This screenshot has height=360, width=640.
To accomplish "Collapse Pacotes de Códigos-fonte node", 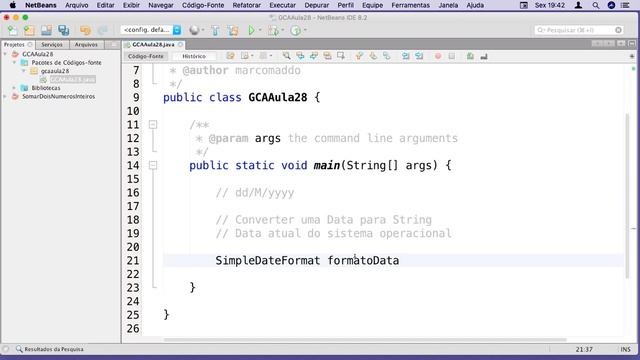I will [x=14, y=62].
